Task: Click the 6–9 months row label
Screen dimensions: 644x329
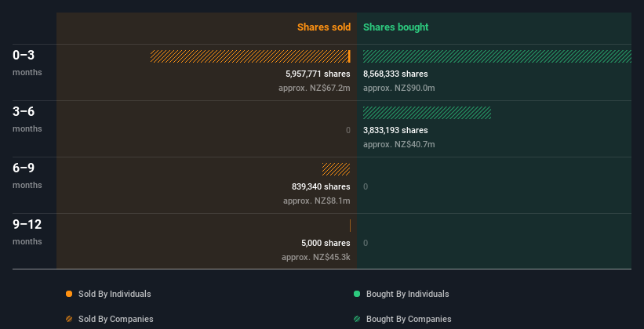Action: [27, 175]
